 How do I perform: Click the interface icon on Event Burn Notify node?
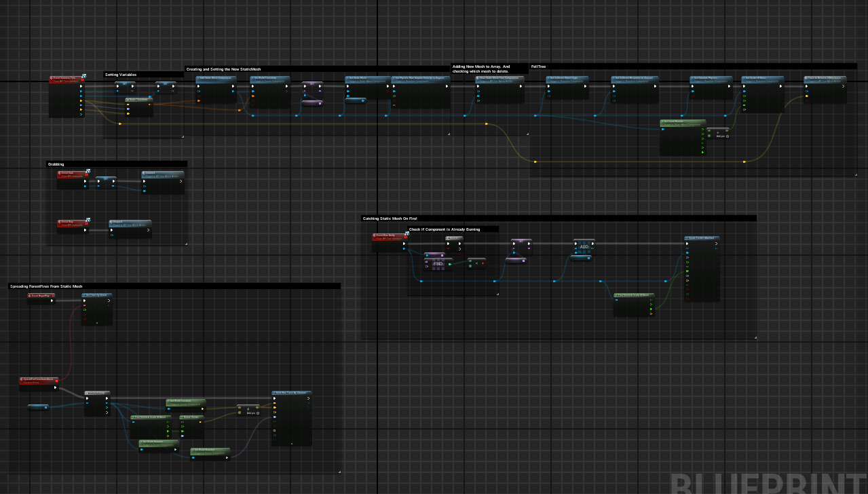tap(408, 234)
